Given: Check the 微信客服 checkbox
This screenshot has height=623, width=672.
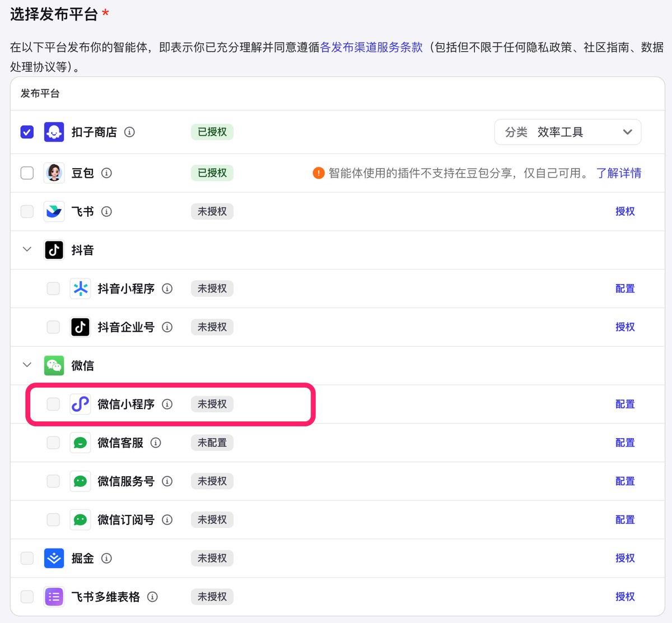Looking at the screenshot, I should [x=53, y=443].
